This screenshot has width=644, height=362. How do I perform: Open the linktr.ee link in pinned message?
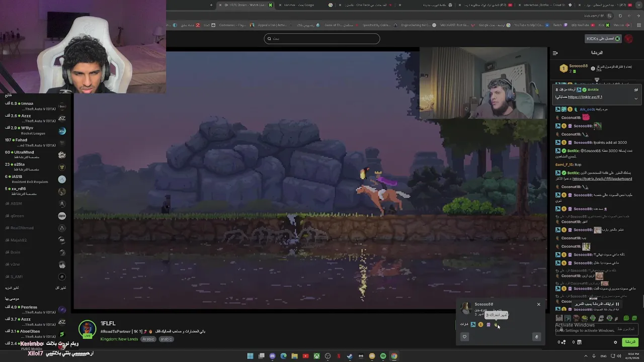click(x=585, y=97)
